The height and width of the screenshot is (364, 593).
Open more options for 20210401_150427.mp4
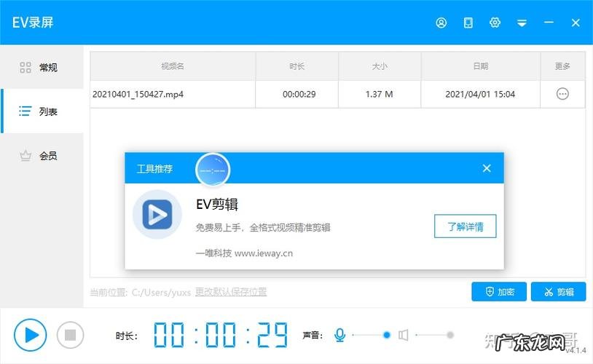click(562, 94)
